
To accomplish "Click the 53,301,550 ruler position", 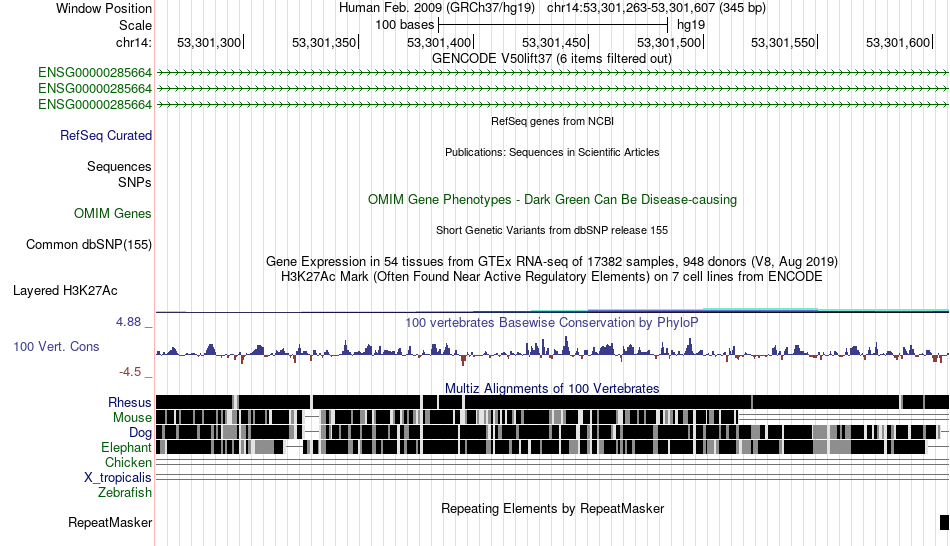I will click(x=783, y=42).
